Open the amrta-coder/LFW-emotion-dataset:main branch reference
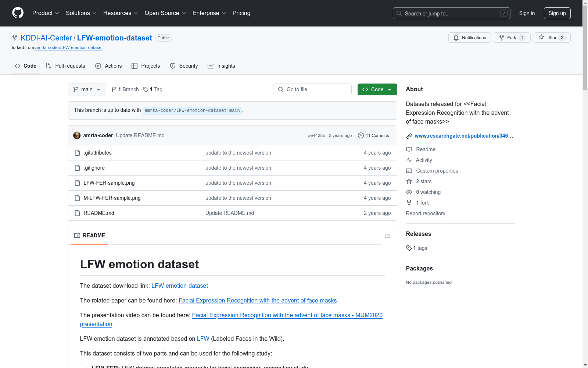The image size is (588, 368). click(192, 110)
